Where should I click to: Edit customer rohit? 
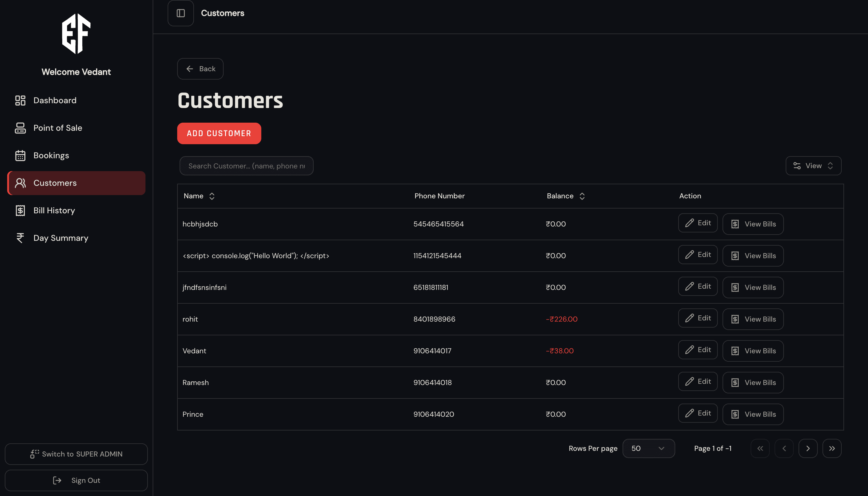point(698,318)
